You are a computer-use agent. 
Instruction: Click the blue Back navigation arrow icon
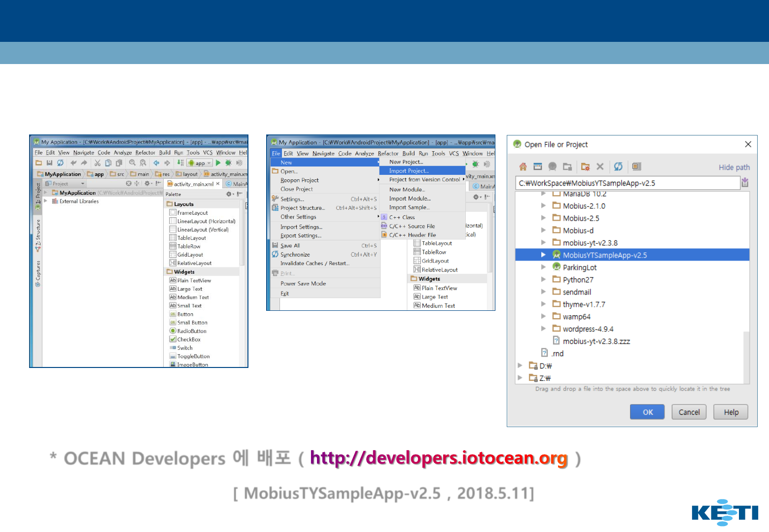tap(156, 163)
